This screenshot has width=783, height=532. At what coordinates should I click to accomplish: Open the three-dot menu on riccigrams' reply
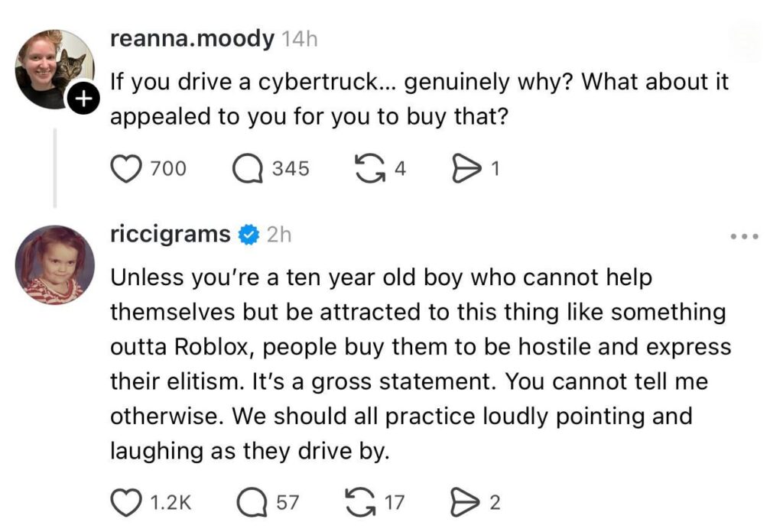[745, 236]
